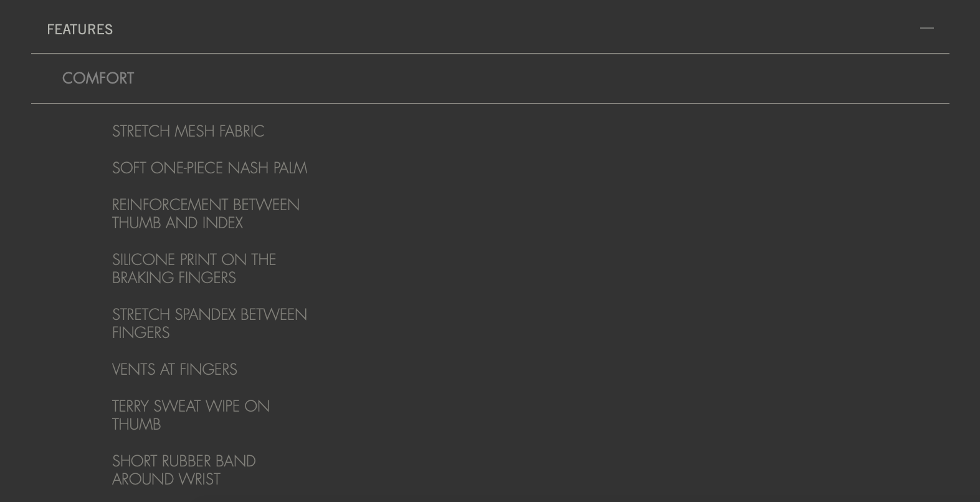
Task: Click the BRAKING FINGERS text line
Action: pyautogui.click(x=174, y=278)
